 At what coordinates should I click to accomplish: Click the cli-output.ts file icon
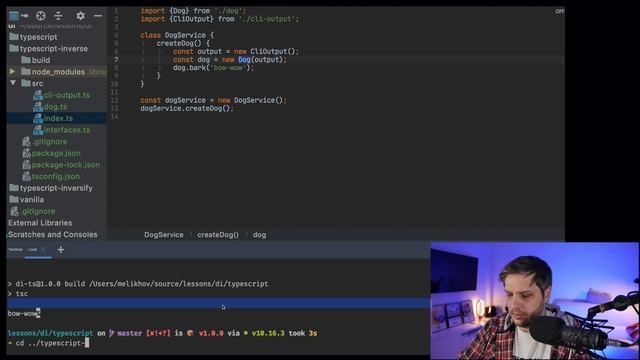38,95
